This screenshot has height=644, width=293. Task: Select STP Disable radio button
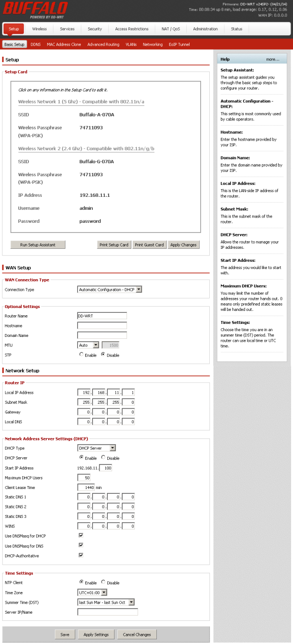(x=103, y=355)
